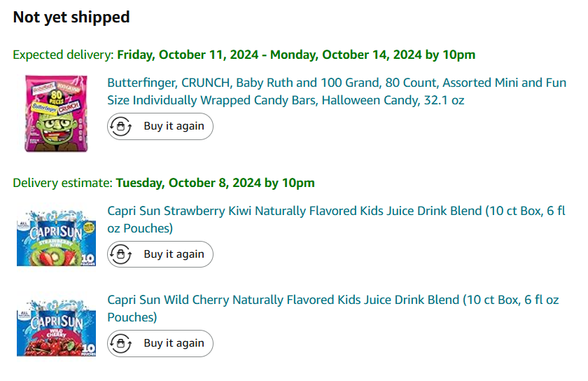The height and width of the screenshot is (381, 588).
Task: Open the Halloween candy bag product image
Action: point(56,113)
